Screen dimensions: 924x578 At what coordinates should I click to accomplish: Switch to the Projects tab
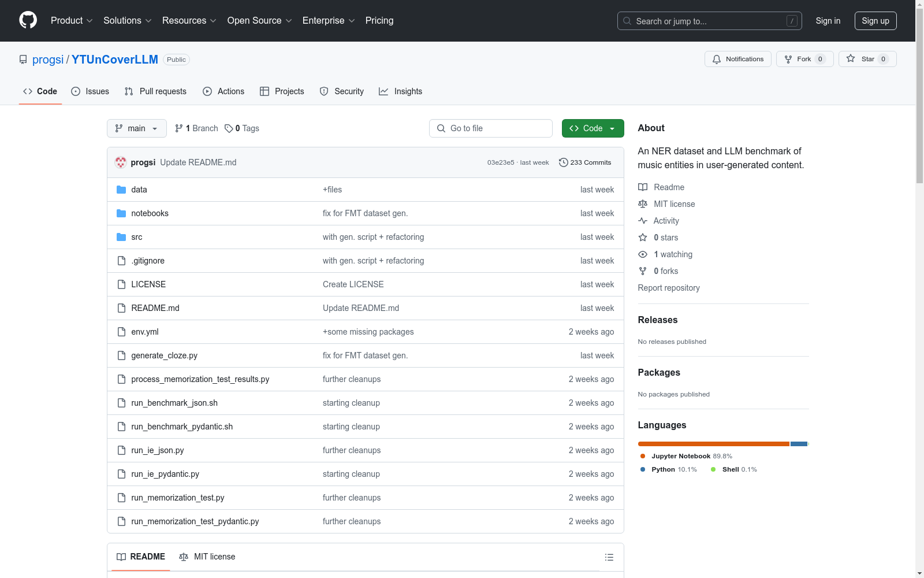click(x=282, y=91)
